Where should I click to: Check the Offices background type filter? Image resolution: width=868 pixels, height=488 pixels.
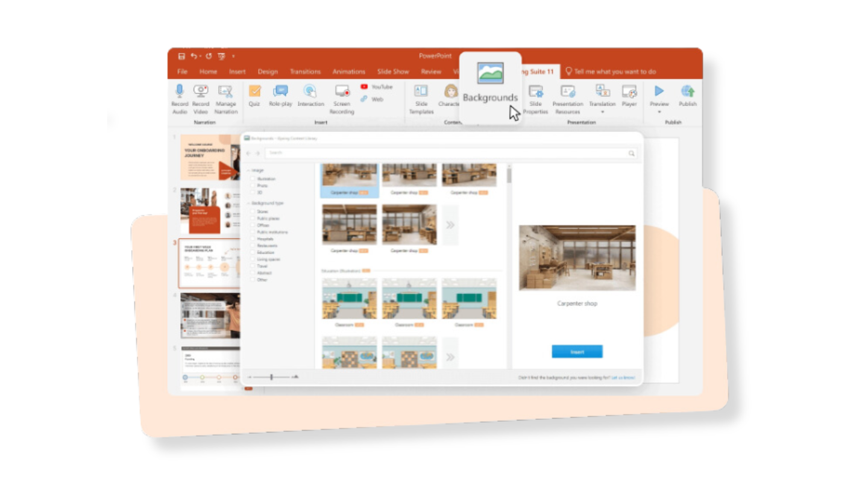click(254, 225)
